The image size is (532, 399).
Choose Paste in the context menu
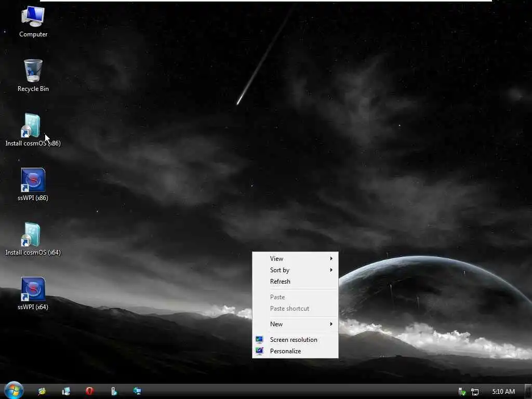(x=295, y=297)
